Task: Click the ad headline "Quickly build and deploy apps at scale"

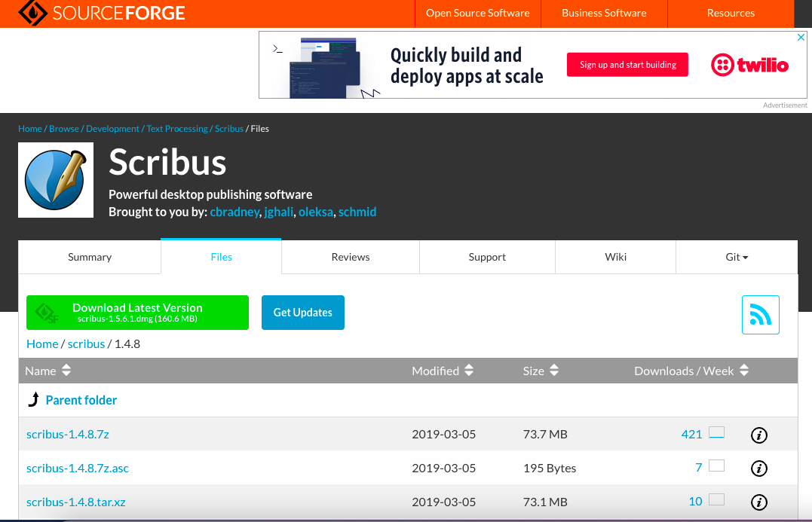Action: (x=467, y=66)
